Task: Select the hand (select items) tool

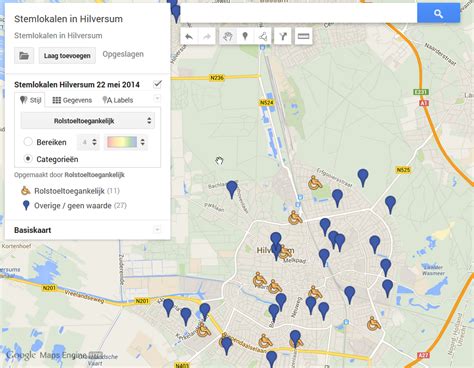Action: click(x=228, y=36)
